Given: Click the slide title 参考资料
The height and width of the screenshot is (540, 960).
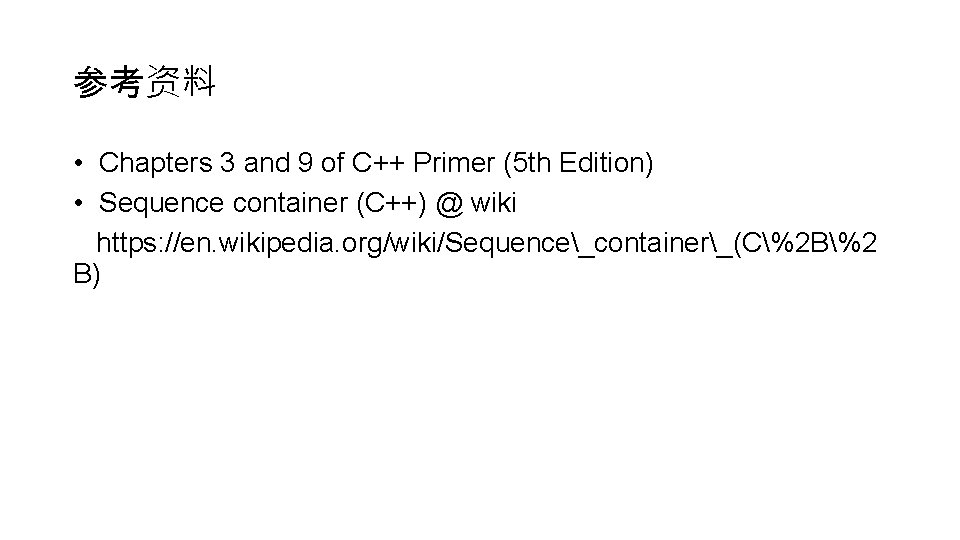Looking at the screenshot, I should point(144,83).
